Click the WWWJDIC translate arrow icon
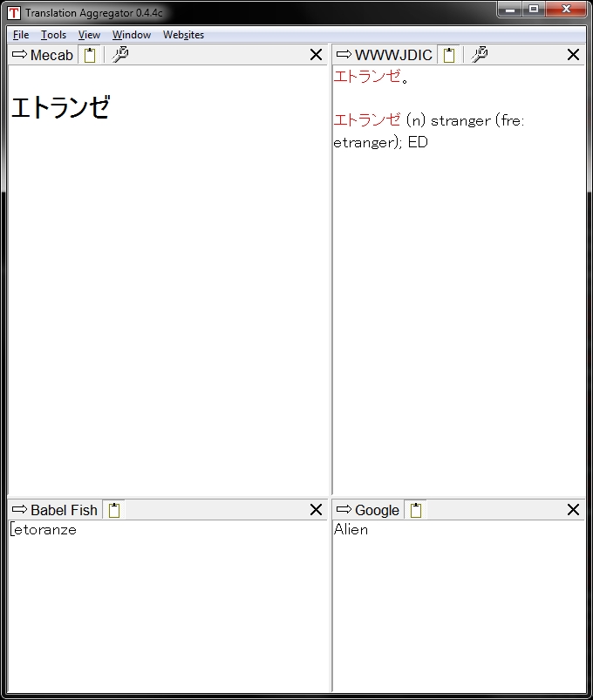Screen dimensions: 593x700 [344, 55]
